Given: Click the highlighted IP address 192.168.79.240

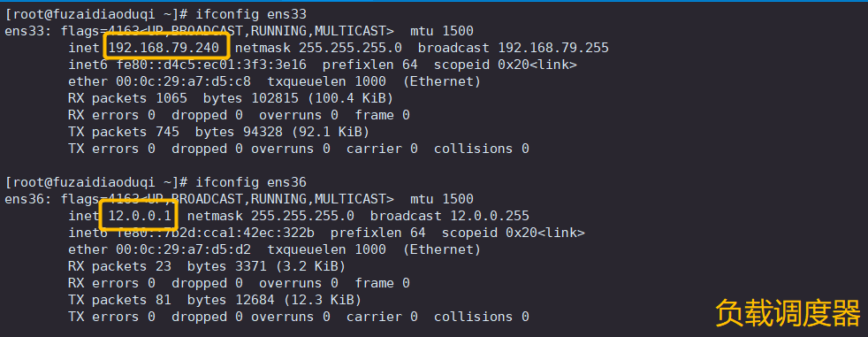Looking at the screenshot, I should (164, 48).
